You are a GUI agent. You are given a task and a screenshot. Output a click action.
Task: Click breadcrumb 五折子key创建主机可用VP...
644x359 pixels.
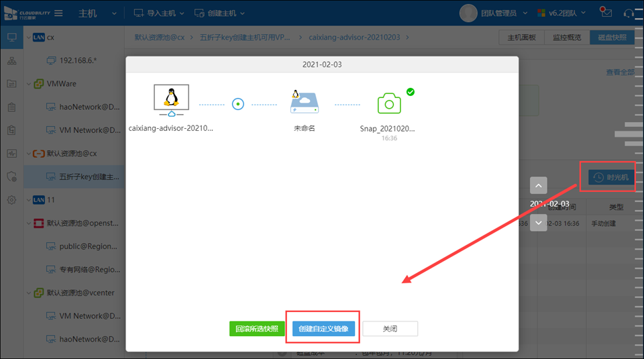(245, 38)
